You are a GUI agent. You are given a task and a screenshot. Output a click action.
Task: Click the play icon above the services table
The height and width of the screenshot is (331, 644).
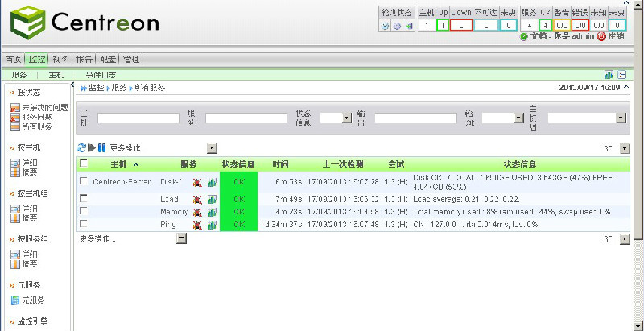point(91,148)
